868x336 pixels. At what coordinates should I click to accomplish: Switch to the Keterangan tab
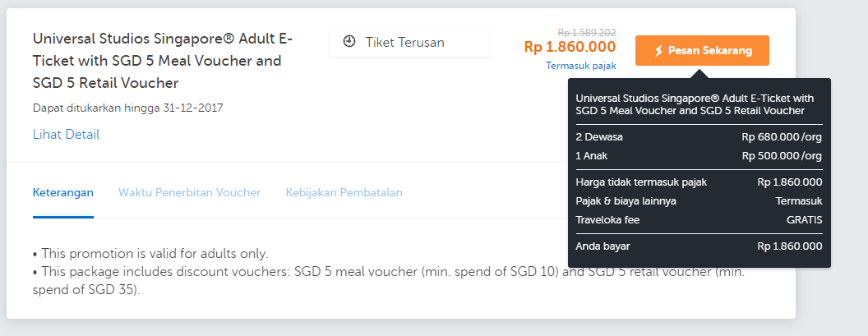click(x=63, y=192)
